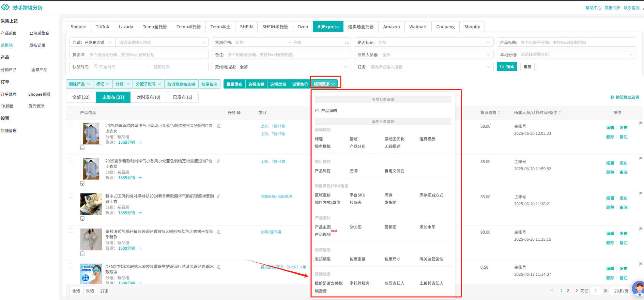
Task: Click the 妙手跨境分销 logo icon
Action: tap(5, 7)
